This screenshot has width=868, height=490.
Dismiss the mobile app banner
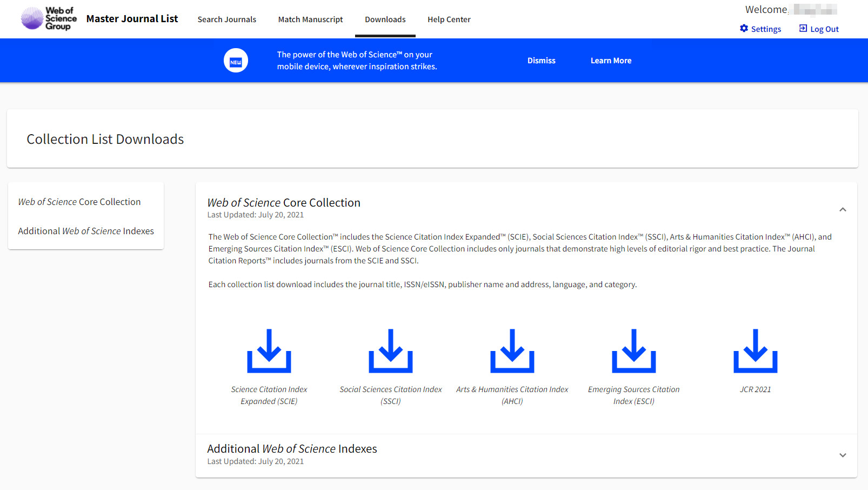(x=542, y=61)
